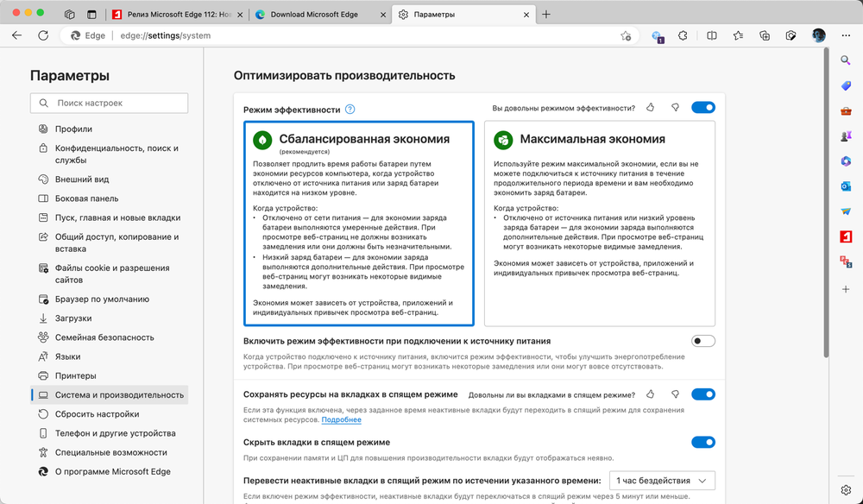The width and height of the screenshot is (863, 504).
Task: Go back using the browser back arrow
Action: [17, 35]
